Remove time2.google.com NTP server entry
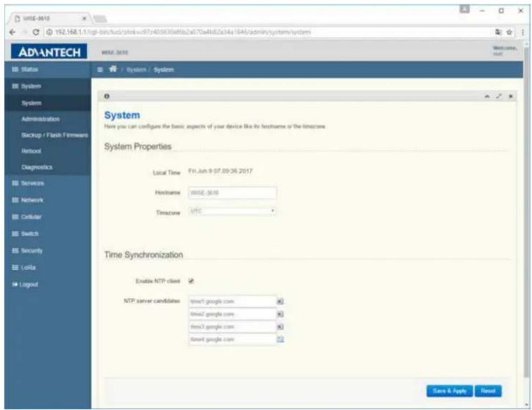 pyautogui.click(x=280, y=314)
